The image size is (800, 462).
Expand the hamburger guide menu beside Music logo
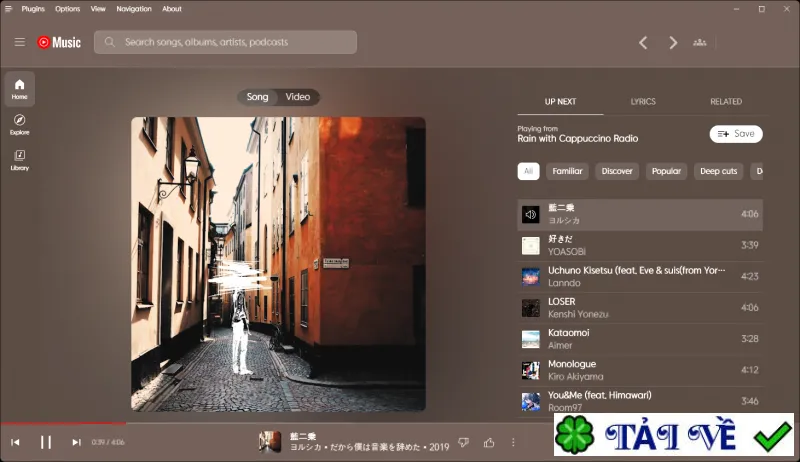[20, 42]
